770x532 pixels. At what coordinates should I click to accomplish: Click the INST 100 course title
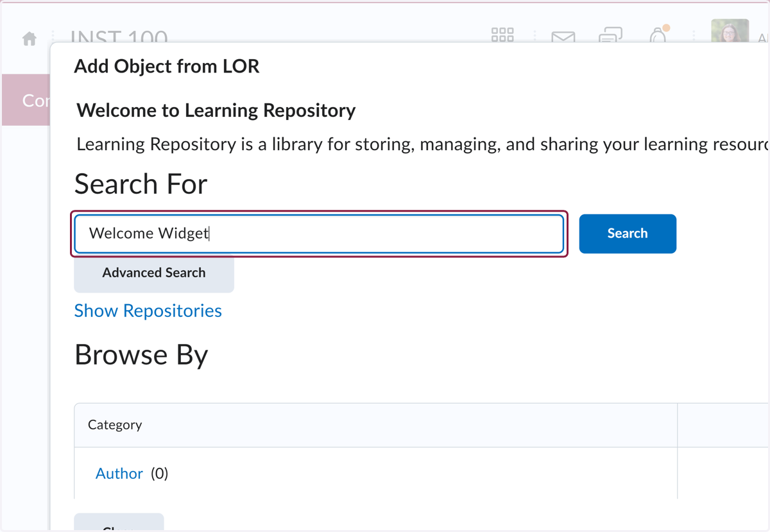119,37
